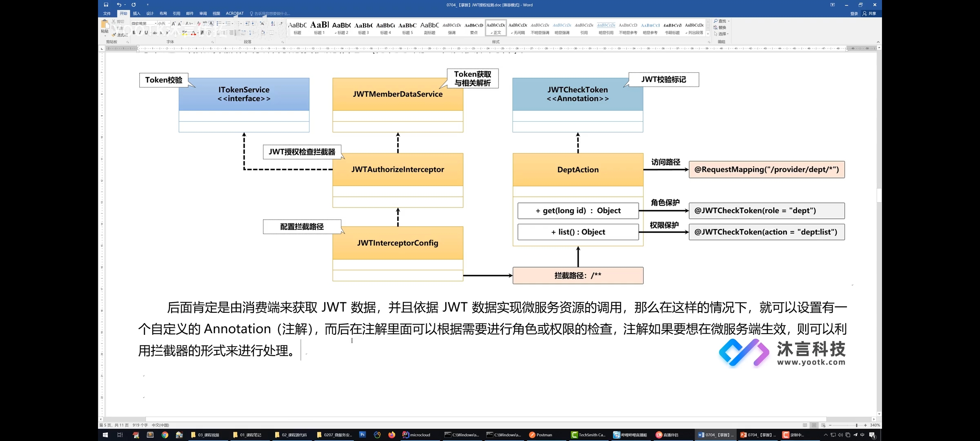Toggle show paragraph marks

281,24
